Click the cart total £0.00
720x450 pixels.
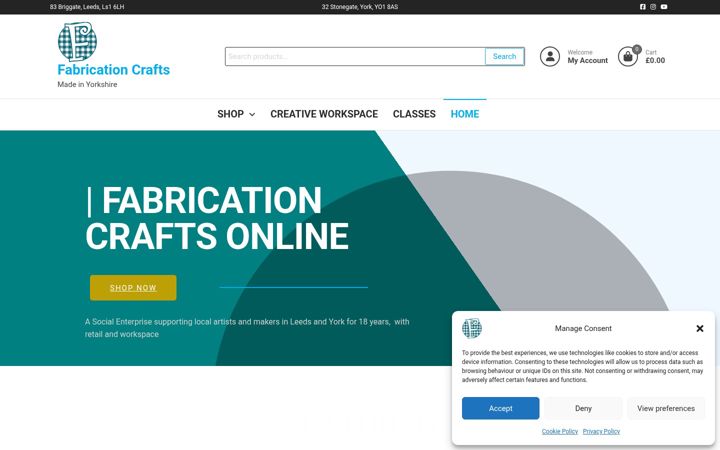click(x=655, y=61)
